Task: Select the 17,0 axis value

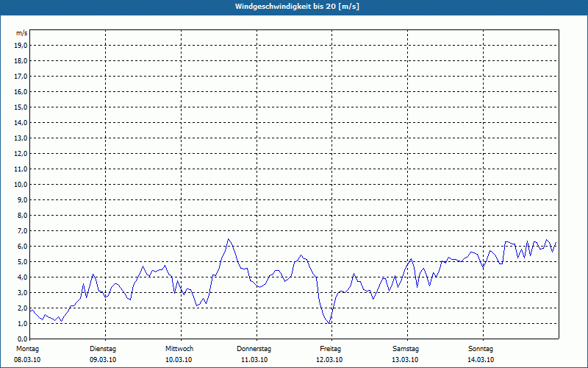Action: pos(21,77)
